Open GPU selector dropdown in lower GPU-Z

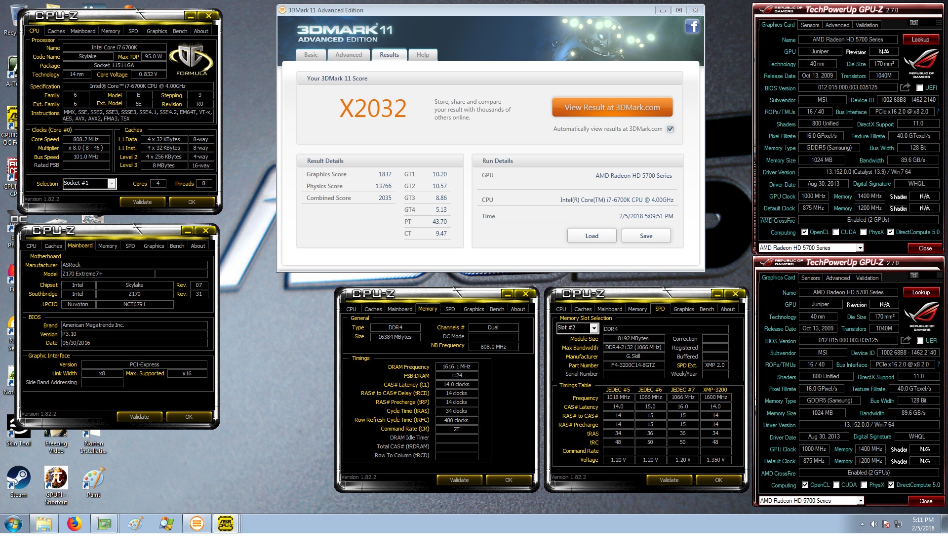pos(861,501)
